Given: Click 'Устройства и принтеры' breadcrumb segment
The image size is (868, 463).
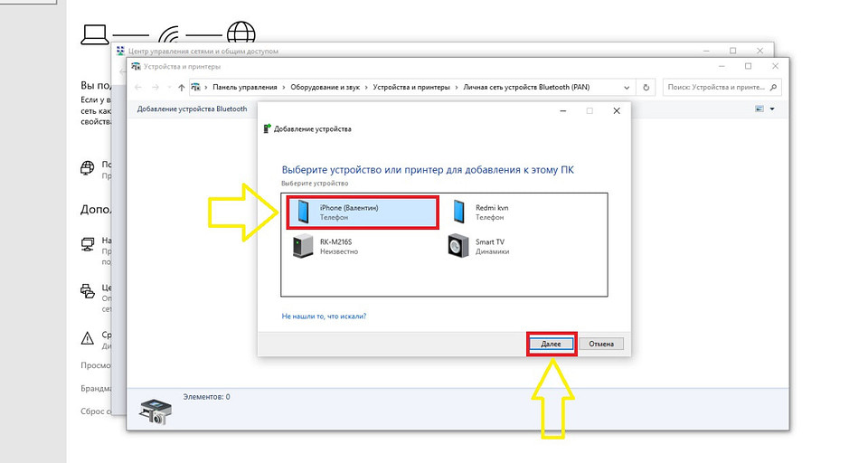Looking at the screenshot, I should [413, 88].
